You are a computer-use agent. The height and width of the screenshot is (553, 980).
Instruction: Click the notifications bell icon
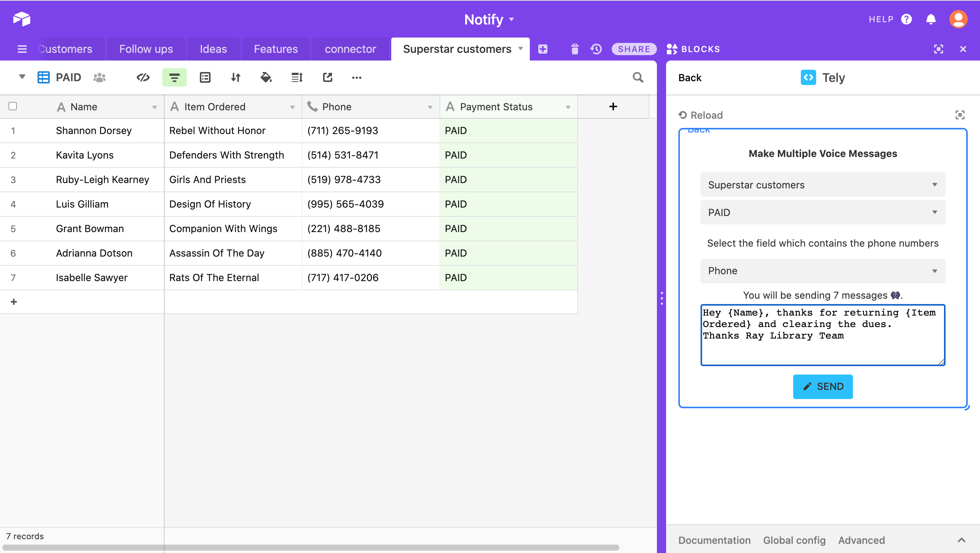pyautogui.click(x=931, y=19)
